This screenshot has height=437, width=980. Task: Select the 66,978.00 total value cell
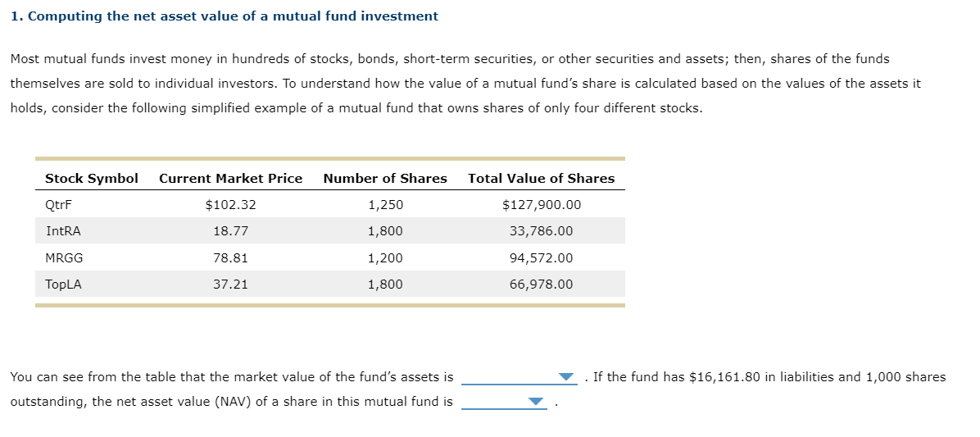click(541, 285)
